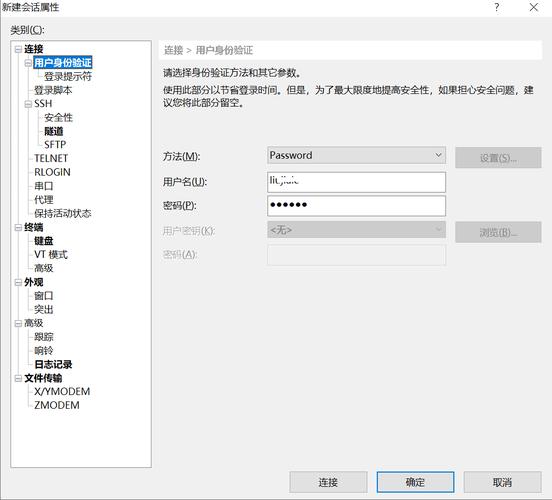Select 文件传输 category in tree
The image size is (552, 500).
click(x=43, y=378)
